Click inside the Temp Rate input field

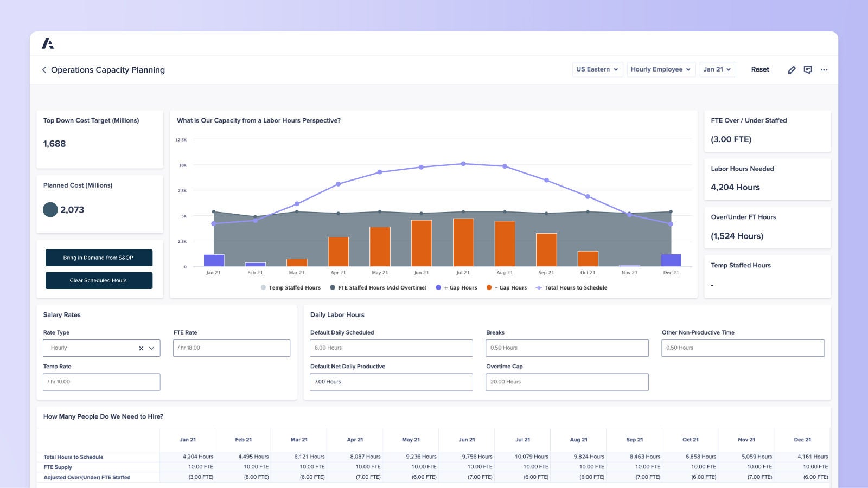(x=101, y=382)
